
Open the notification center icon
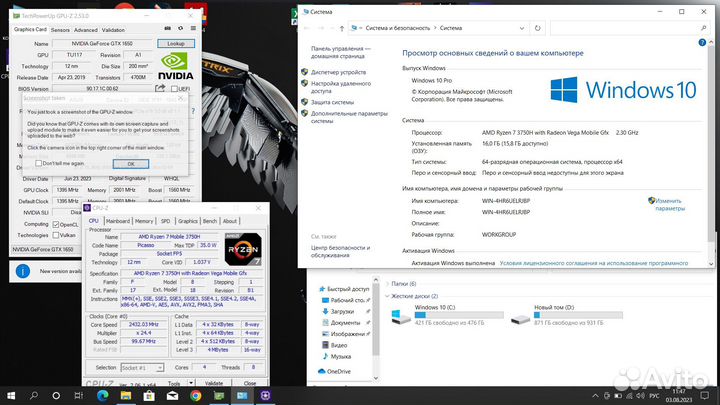click(x=705, y=395)
